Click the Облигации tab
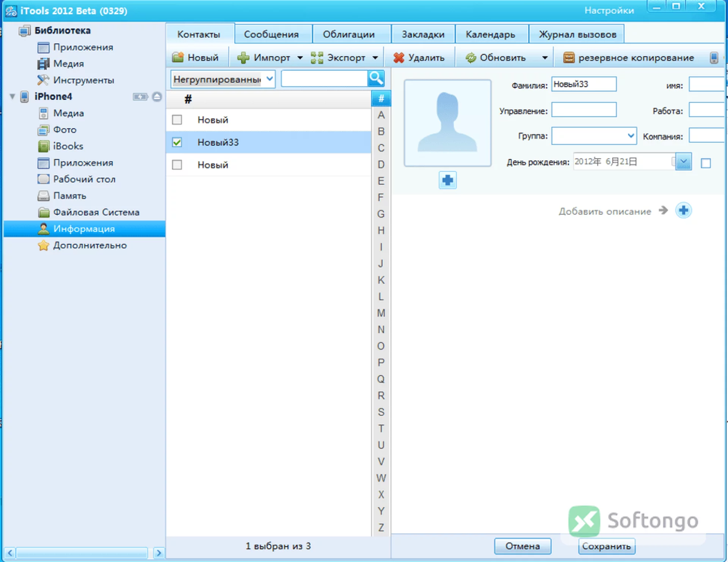This screenshot has height=562, width=728. tap(349, 34)
